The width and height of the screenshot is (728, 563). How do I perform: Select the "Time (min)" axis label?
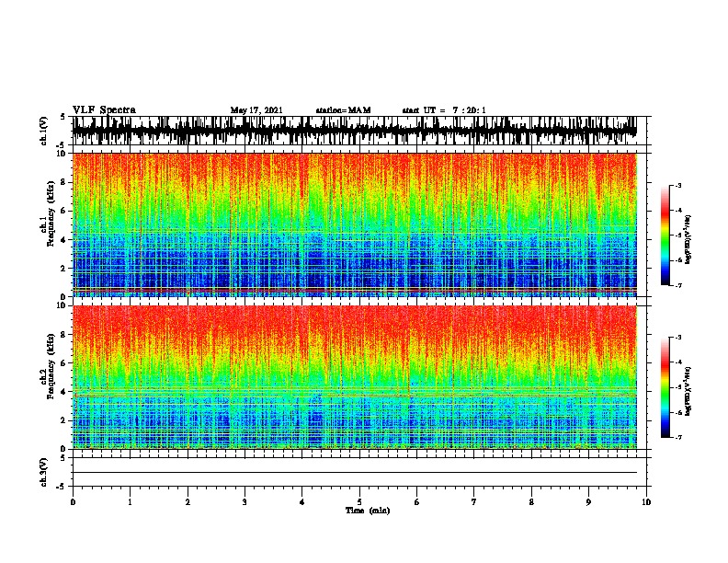tap(368, 511)
